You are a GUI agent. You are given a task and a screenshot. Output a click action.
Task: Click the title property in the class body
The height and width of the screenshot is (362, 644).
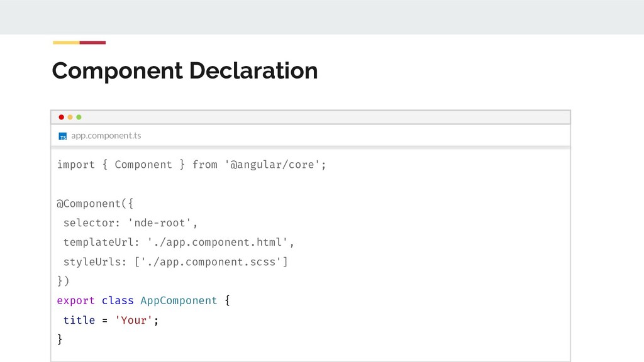click(x=79, y=320)
